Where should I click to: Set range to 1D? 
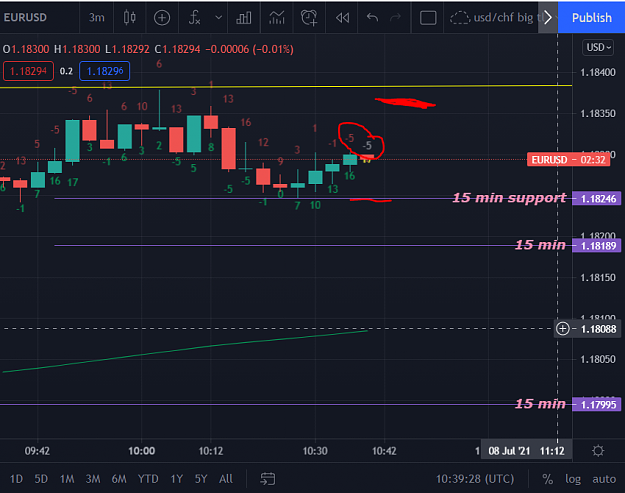coord(16,479)
